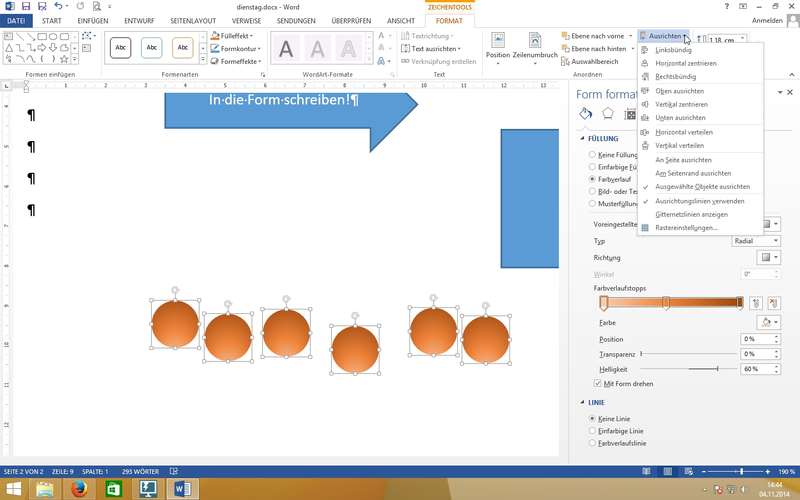
Task: Select the Effects pentagon icon in format pane
Action: pos(607,114)
